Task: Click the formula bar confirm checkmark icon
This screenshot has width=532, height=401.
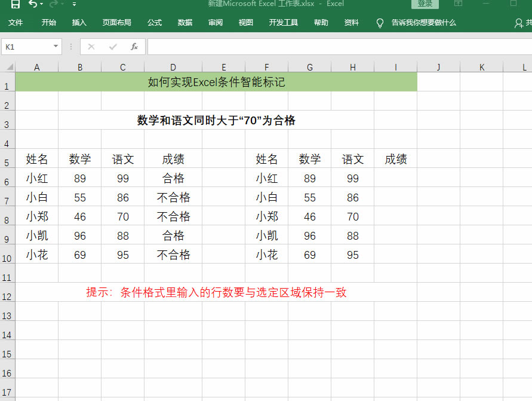Action: 113,47
